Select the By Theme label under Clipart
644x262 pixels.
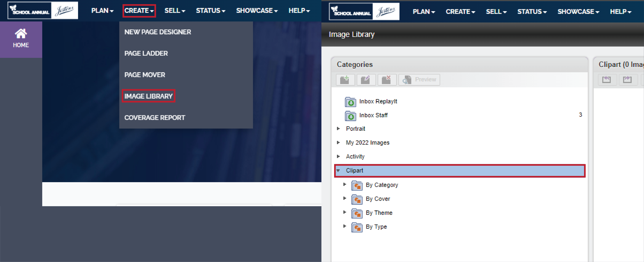(x=379, y=213)
